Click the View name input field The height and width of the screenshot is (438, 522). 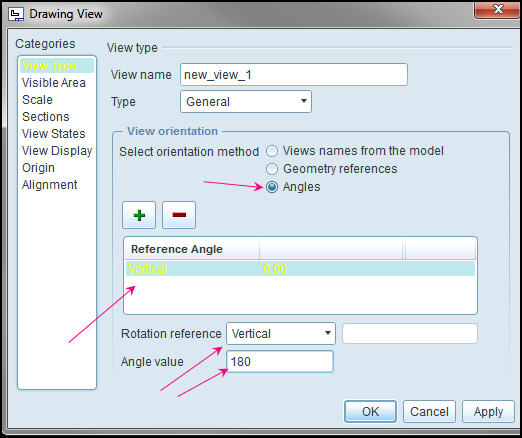coord(294,75)
